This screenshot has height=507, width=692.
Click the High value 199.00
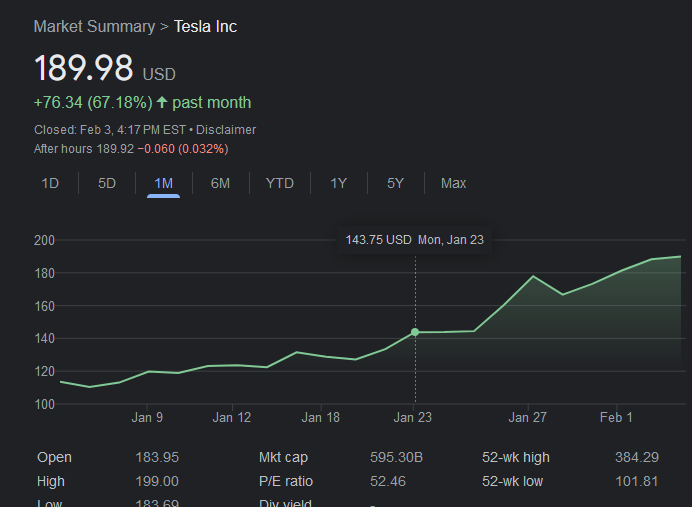point(157,481)
